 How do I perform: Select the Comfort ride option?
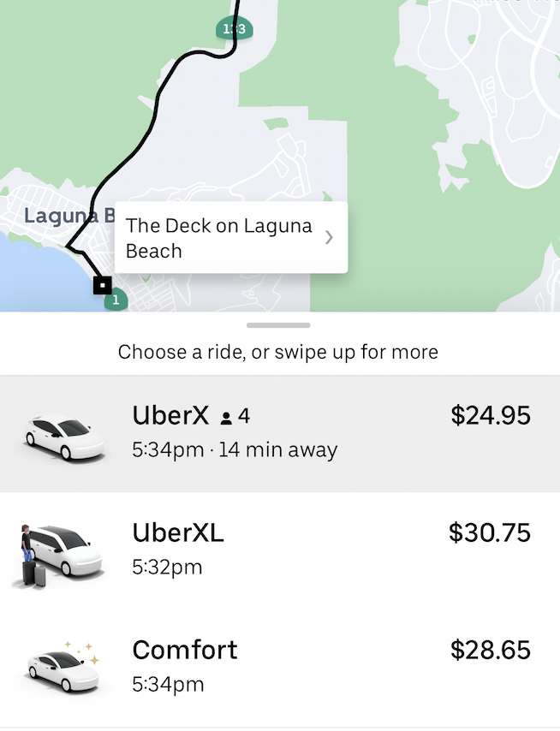tap(280, 668)
